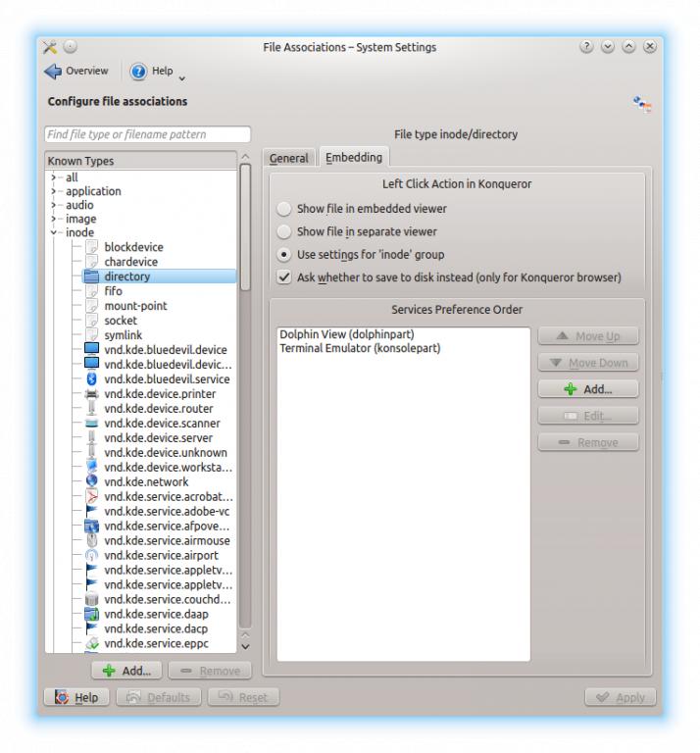Click the blue Help question-mark icon in toolbar
This screenshot has width=700, height=753.
tap(138, 71)
